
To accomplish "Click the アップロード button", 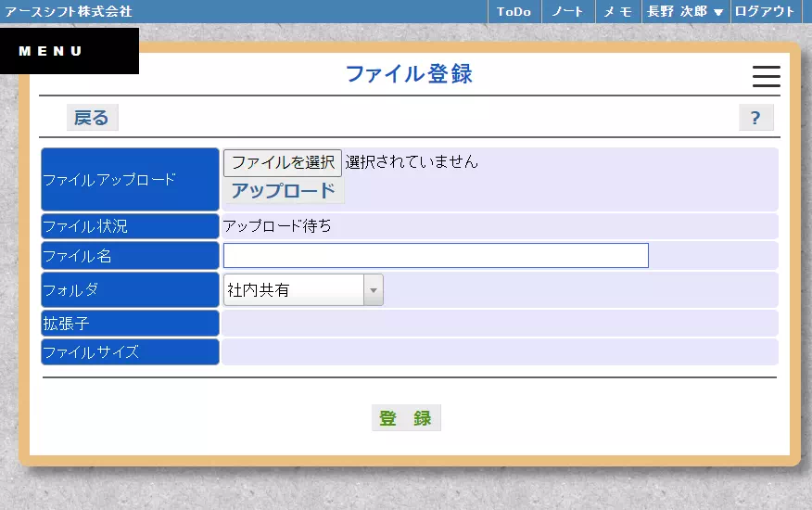I will click(284, 191).
